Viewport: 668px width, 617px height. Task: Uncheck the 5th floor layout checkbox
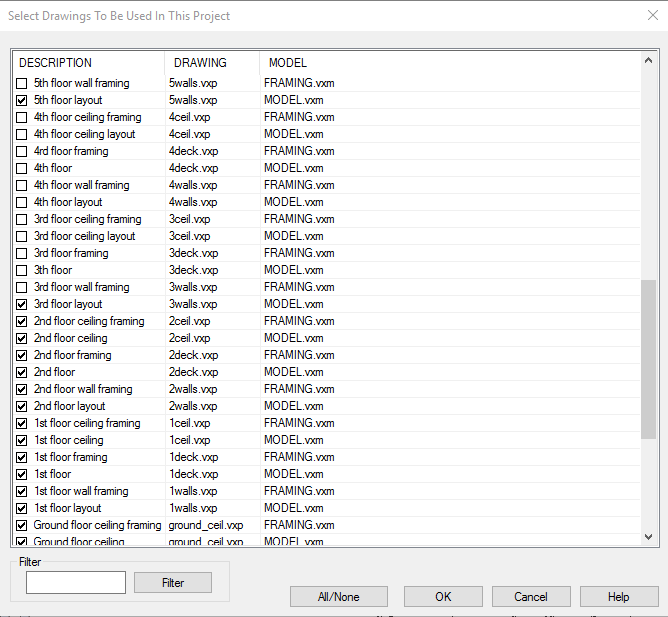22,101
